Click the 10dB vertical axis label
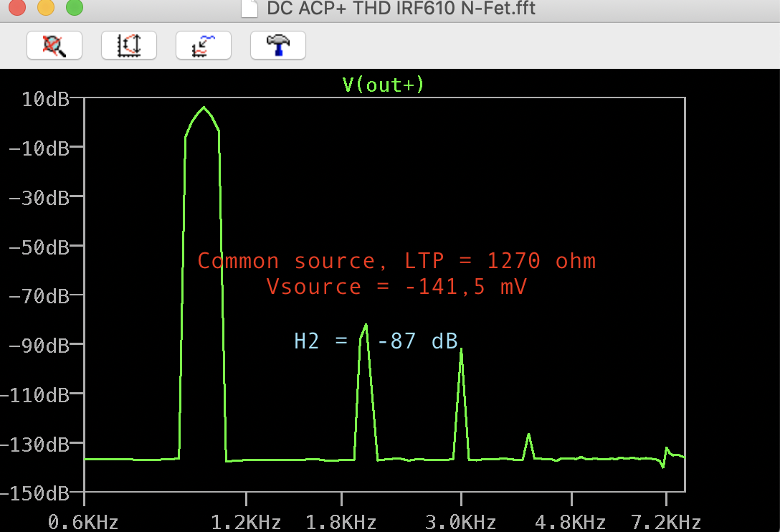The width and height of the screenshot is (780, 532). click(x=45, y=99)
